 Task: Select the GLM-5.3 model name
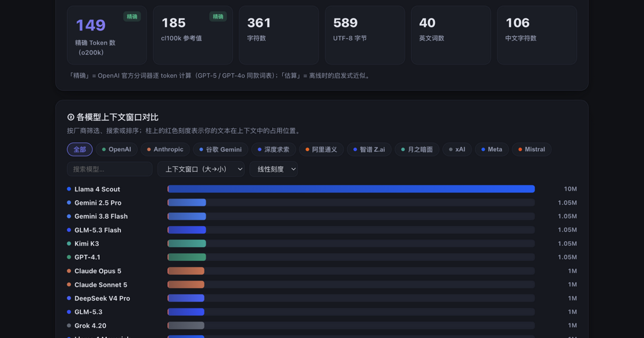[89, 312]
